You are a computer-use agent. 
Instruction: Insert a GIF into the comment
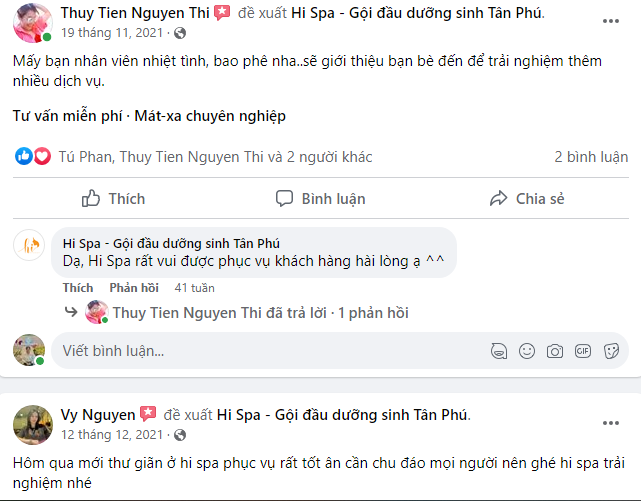point(584,351)
